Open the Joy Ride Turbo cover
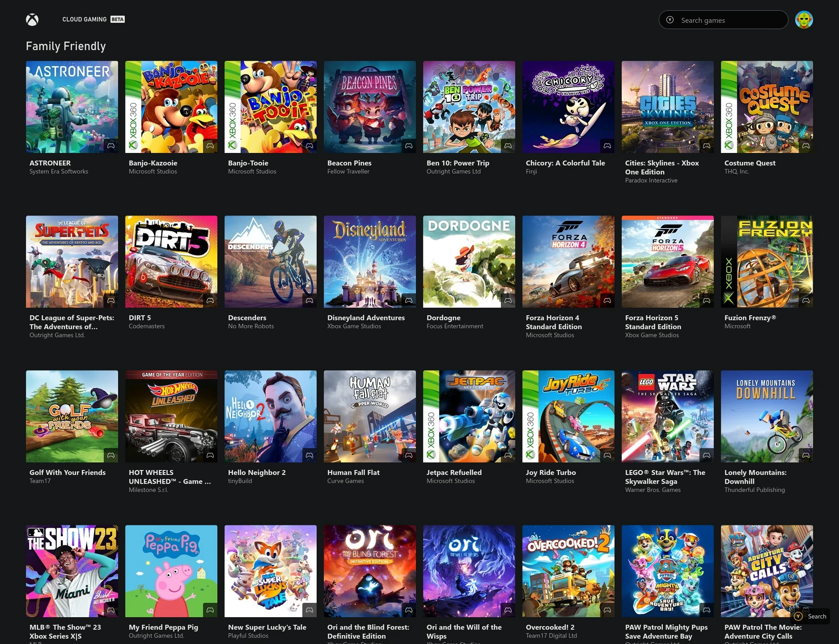 [x=568, y=416]
